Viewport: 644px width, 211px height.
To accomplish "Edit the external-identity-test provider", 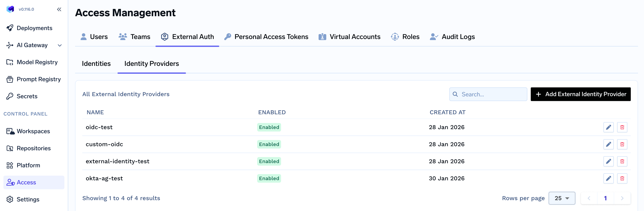I will (608, 161).
